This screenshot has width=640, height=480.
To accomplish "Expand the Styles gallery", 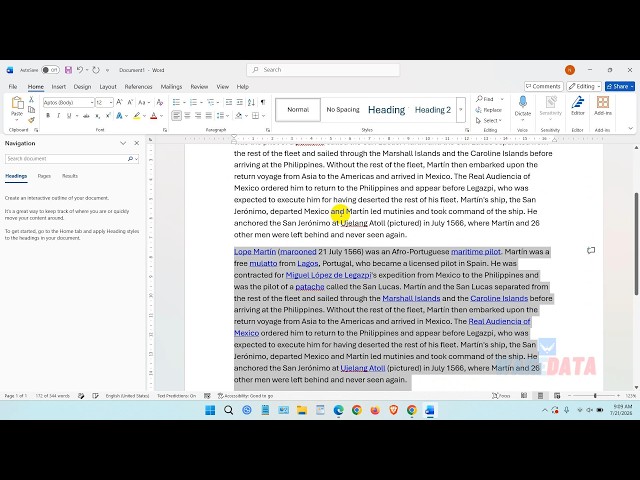I will (461, 109).
